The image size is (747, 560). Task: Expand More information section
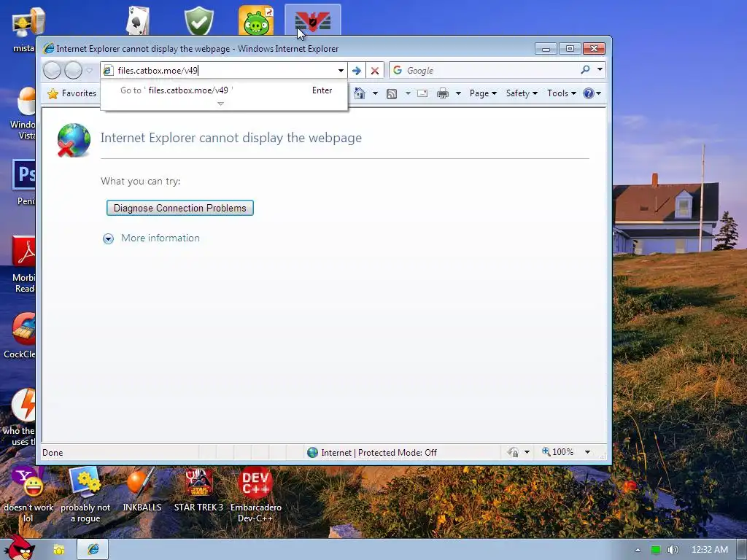152,238
